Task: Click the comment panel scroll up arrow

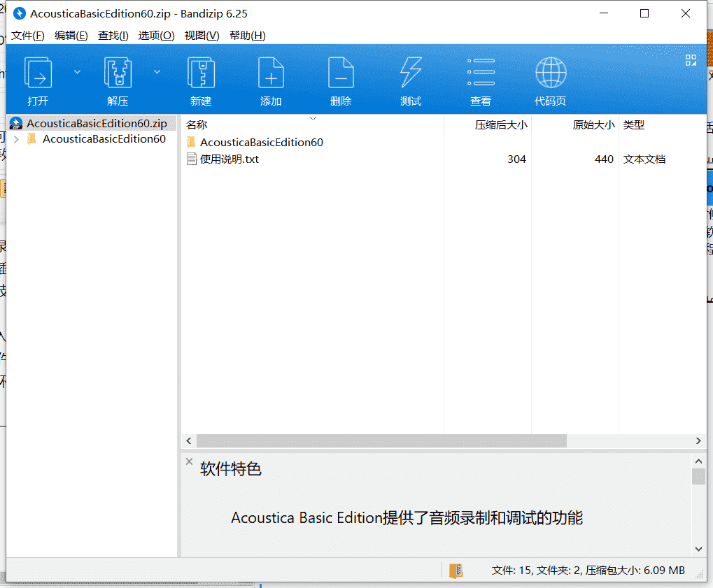Action: pyautogui.click(x=699, y=461)
